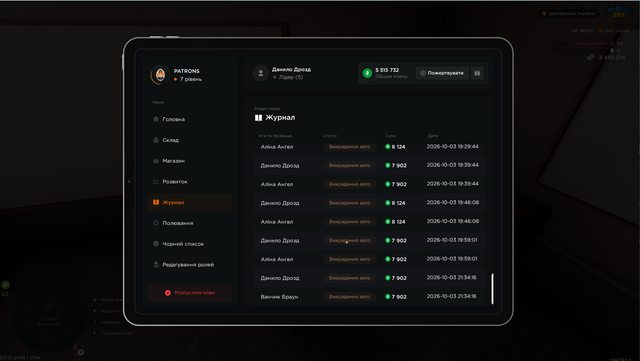Click the status pill in Данило Дрозд's 19:59:01 row

pyautogui.click(x=349, y=241)
